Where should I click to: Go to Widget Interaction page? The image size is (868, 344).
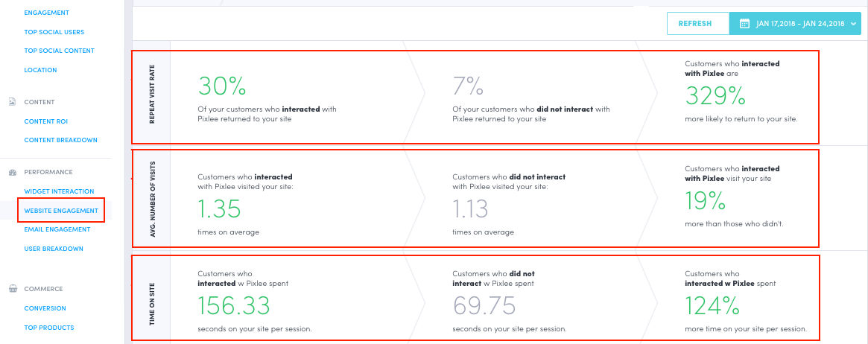tap(59, 191)
